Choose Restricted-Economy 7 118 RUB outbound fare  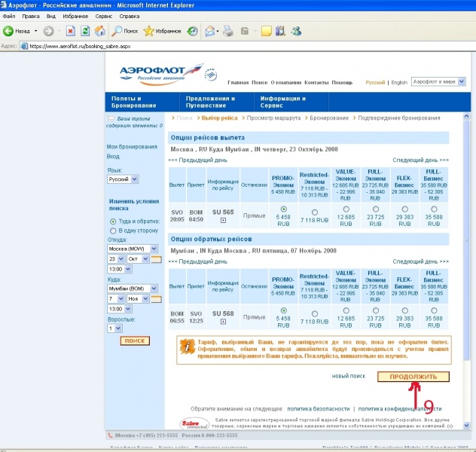click(314, 212)
